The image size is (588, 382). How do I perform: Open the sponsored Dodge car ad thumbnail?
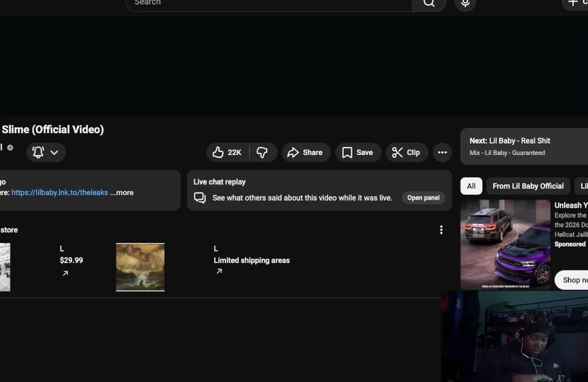click(505, 245)
